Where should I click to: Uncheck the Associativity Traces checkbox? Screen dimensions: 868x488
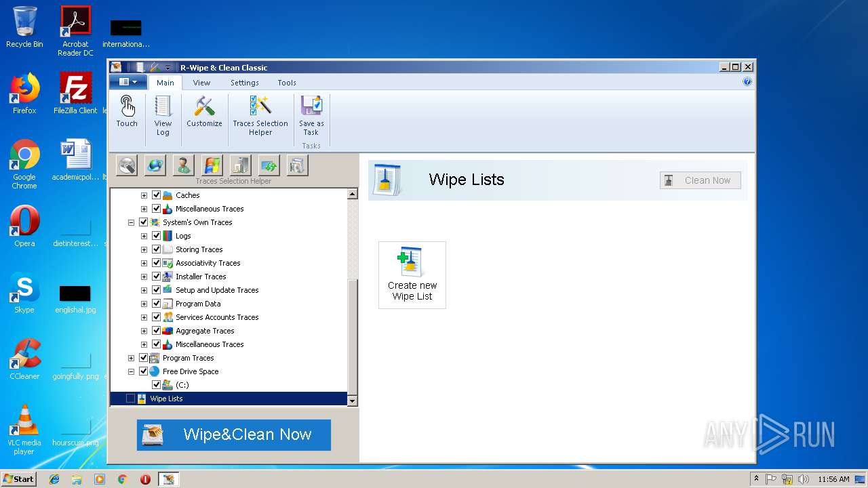point(157,263)
